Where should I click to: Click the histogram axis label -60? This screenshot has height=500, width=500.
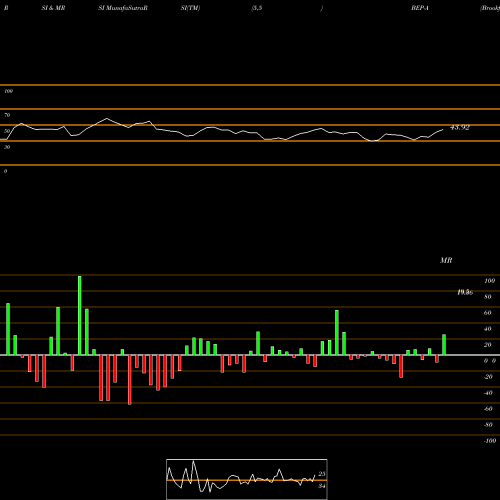(488, 409)
